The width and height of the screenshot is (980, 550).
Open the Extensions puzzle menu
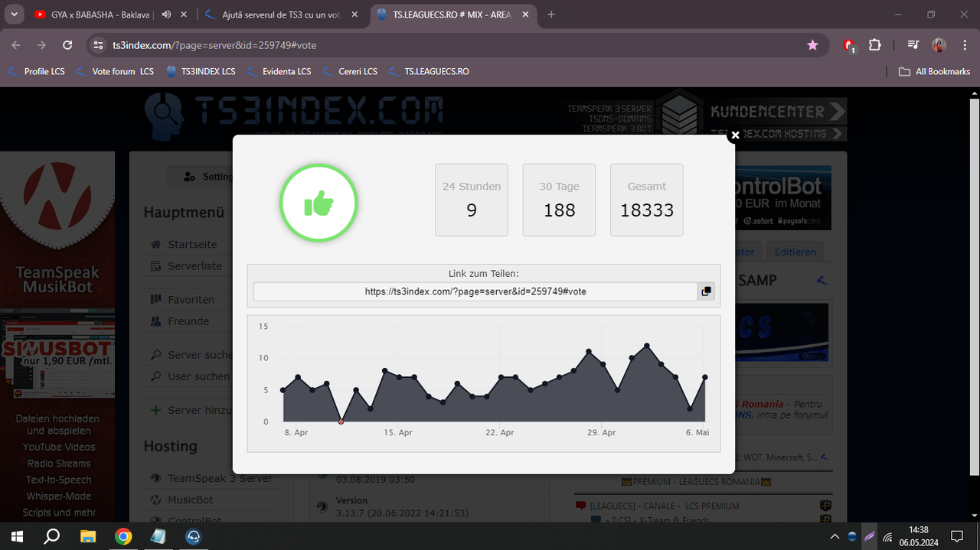click(875, 45)
